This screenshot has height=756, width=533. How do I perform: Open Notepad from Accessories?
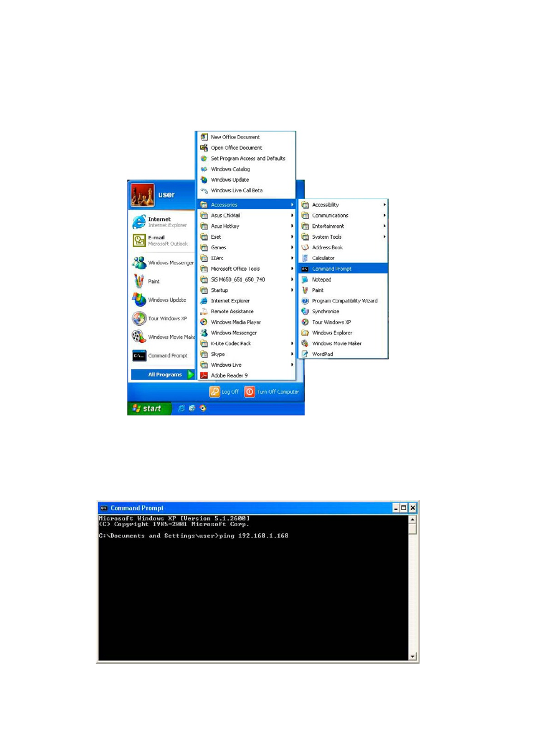(343, 280)
